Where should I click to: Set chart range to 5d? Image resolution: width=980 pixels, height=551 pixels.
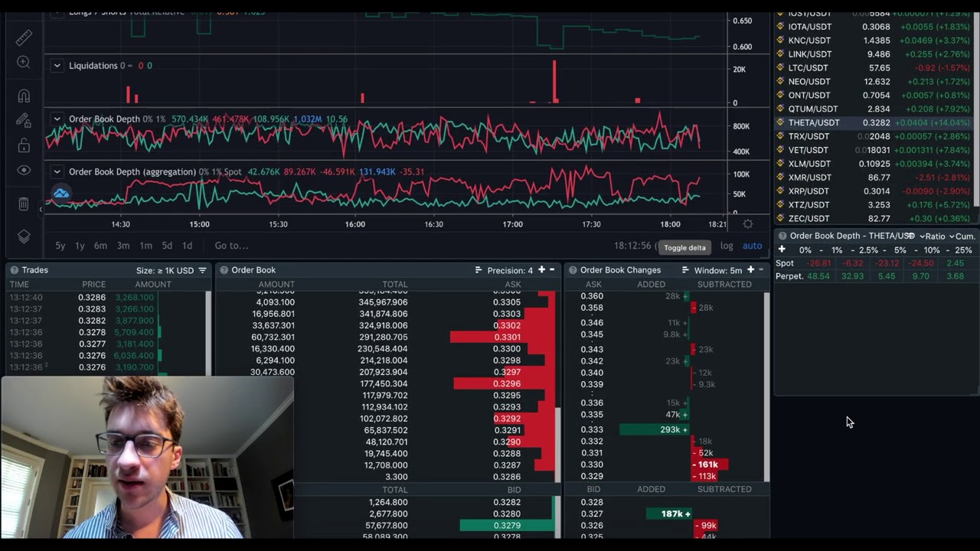tap(167, 246)
